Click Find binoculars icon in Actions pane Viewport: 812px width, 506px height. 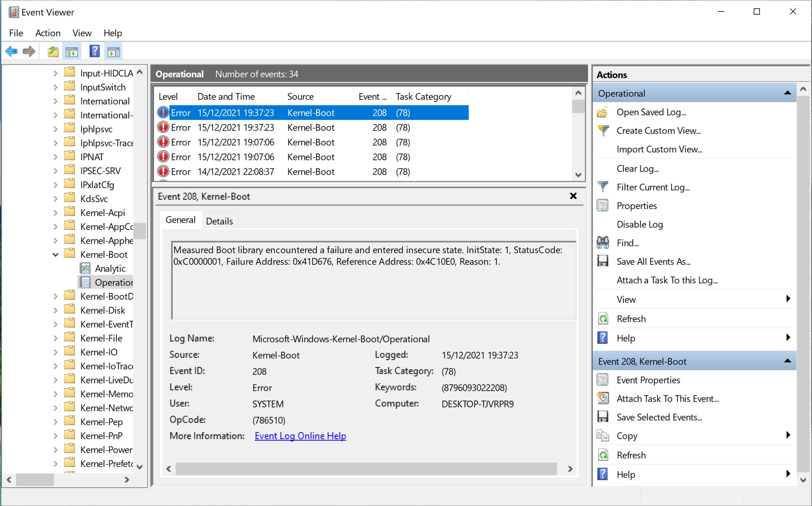tap(603, 243)
